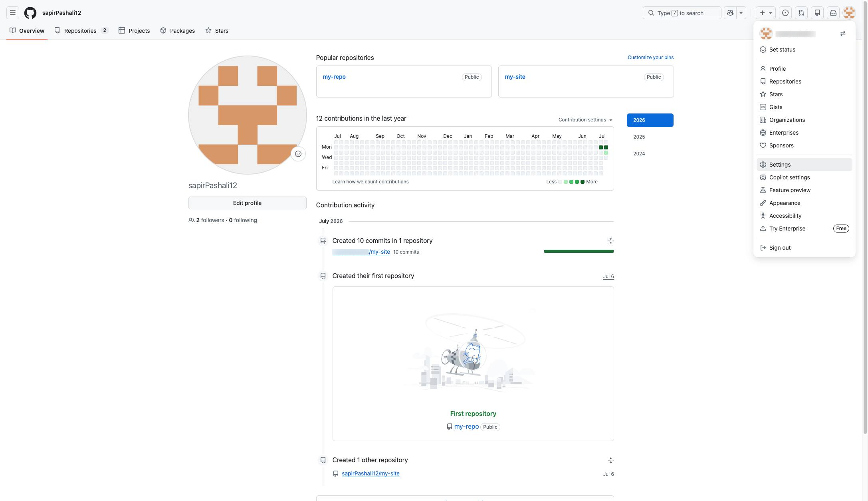Select the 2025 contribution year
Viewport: 868px width, 501px height.
point(650,137)
